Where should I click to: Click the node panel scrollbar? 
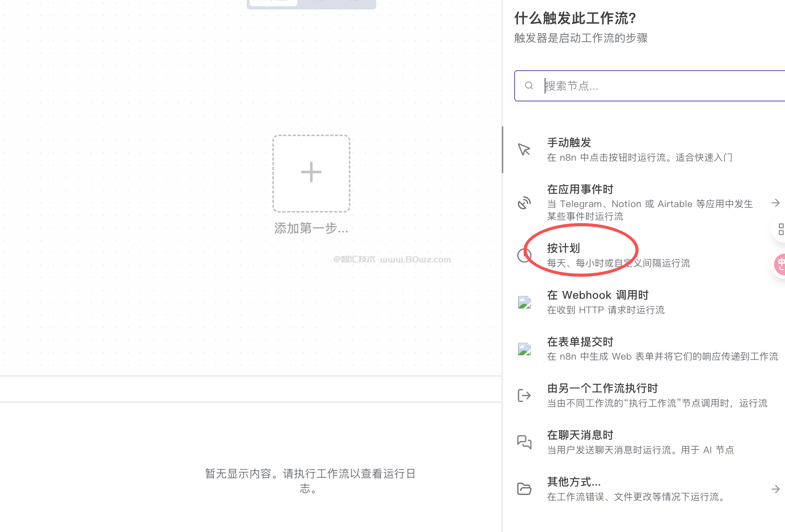tap(503, 149)
